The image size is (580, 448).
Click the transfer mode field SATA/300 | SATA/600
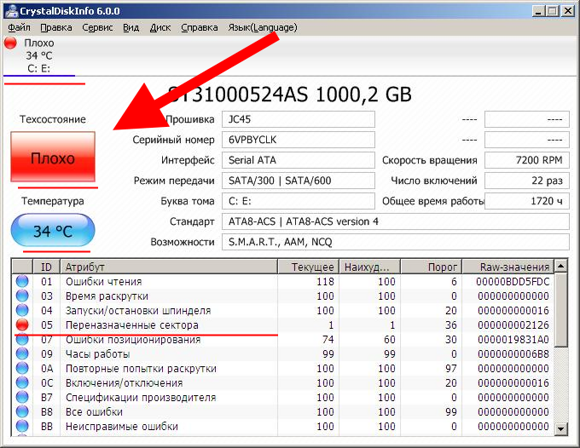(298, 181)
